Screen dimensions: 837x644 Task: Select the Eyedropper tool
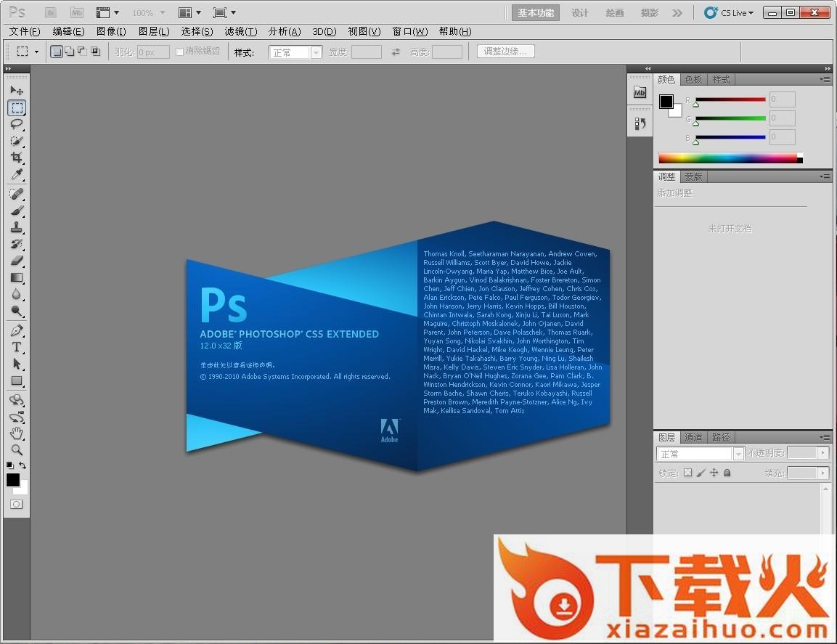[17, 175]
